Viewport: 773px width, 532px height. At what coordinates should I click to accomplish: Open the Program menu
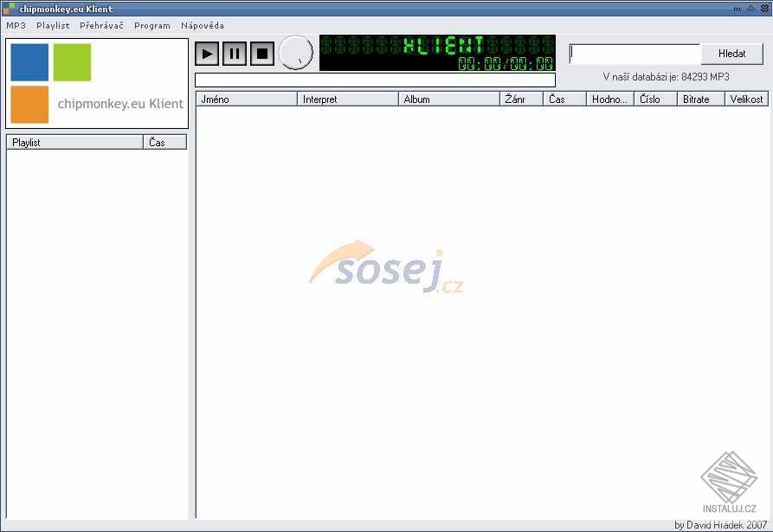pyautogui.click(x=152, y=25)
